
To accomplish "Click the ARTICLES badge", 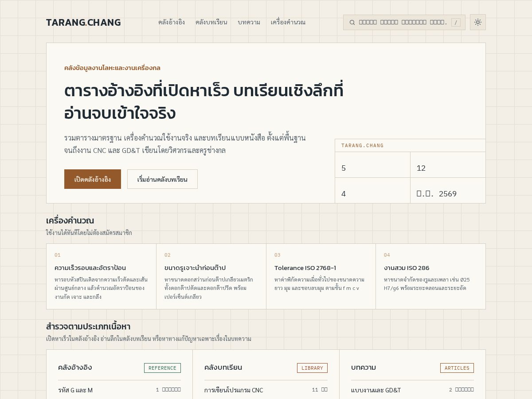I will (457, 368).
